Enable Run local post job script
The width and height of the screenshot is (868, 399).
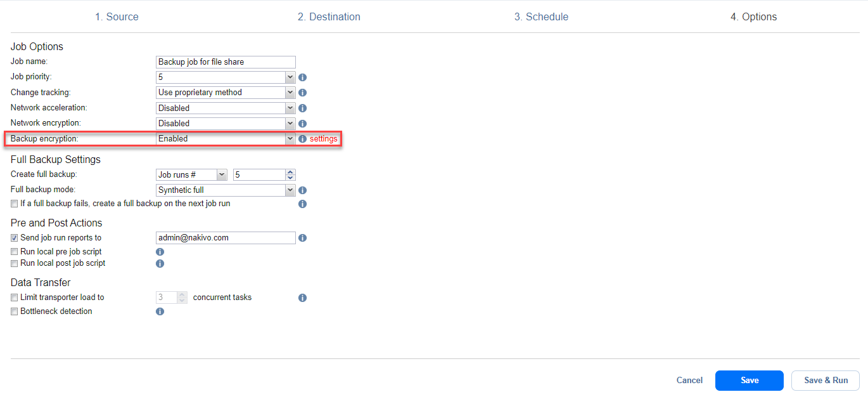click(x=15, y=263)
